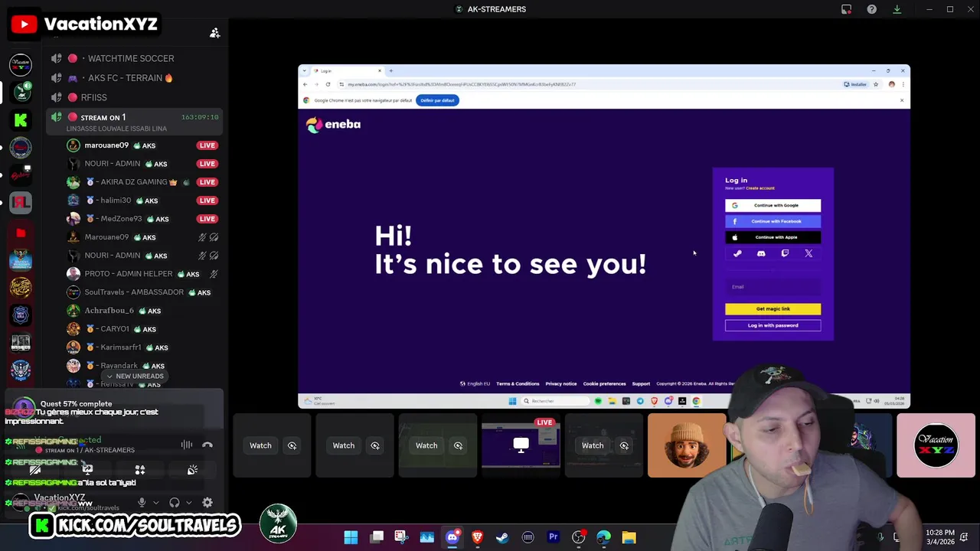The height and width of the screenshot is (551, 980).
Task: Click member SoulTravels - AMBASSADOR
Action: tap(142, 292)
